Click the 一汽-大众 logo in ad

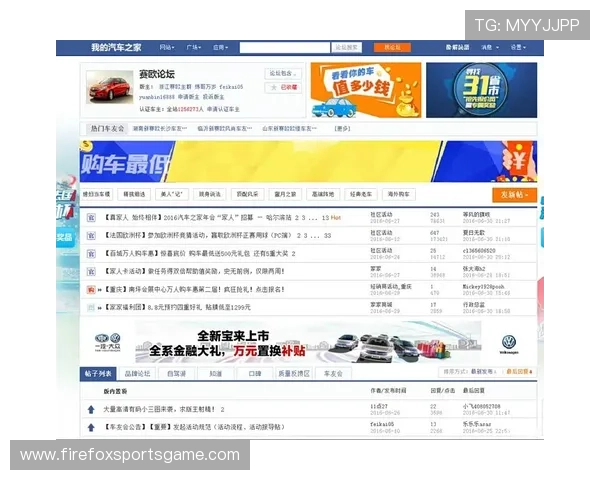108,342
